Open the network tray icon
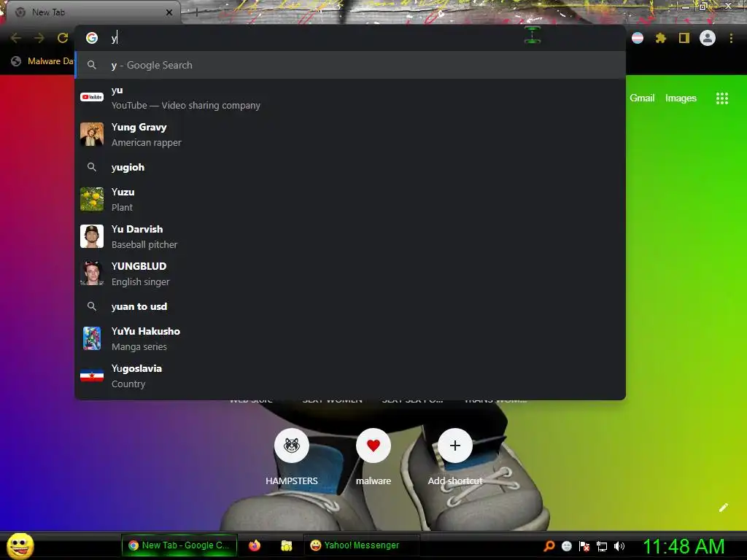 [602, 546]
